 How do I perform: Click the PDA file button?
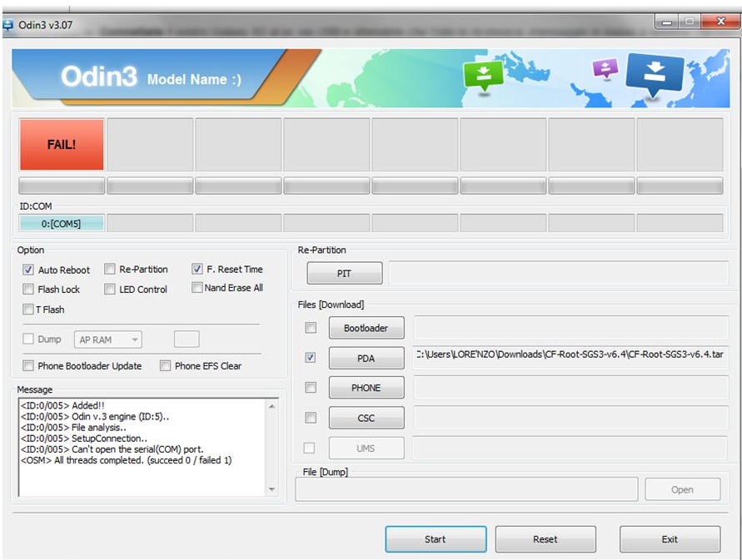(366, 358)
